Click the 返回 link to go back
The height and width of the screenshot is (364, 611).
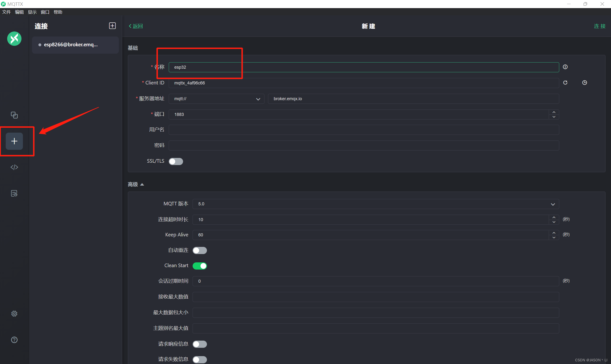point(136,26)
